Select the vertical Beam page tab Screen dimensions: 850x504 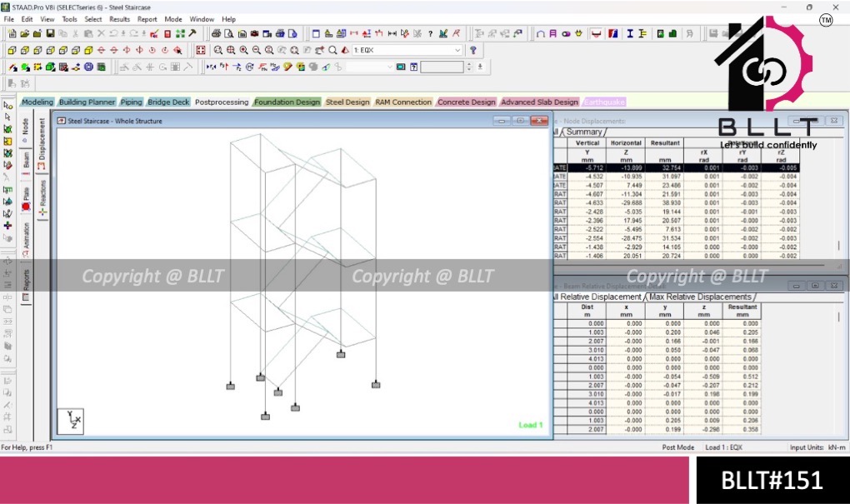[26, 162]
